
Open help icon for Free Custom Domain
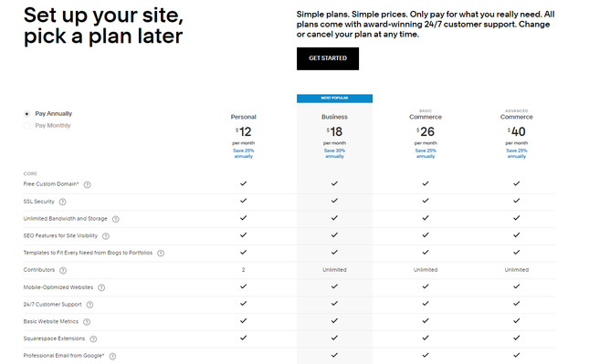(x=87, y=184)
